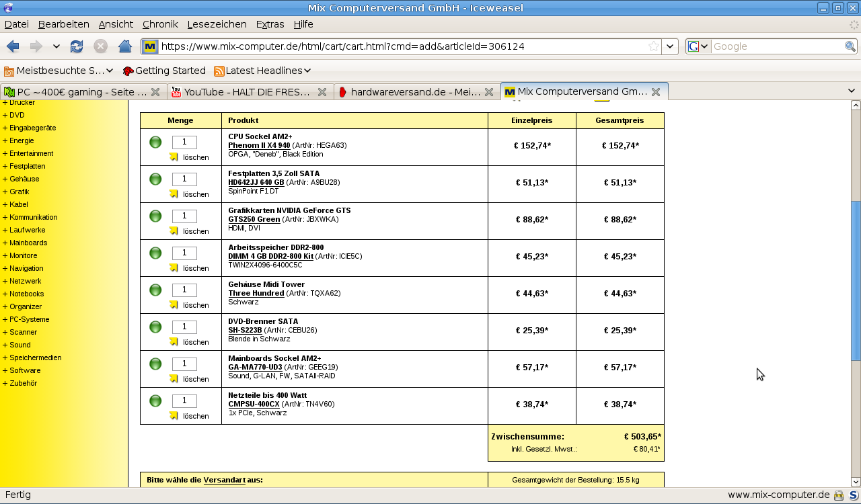
Task: Open the Chronik menu
Action: 160,24
